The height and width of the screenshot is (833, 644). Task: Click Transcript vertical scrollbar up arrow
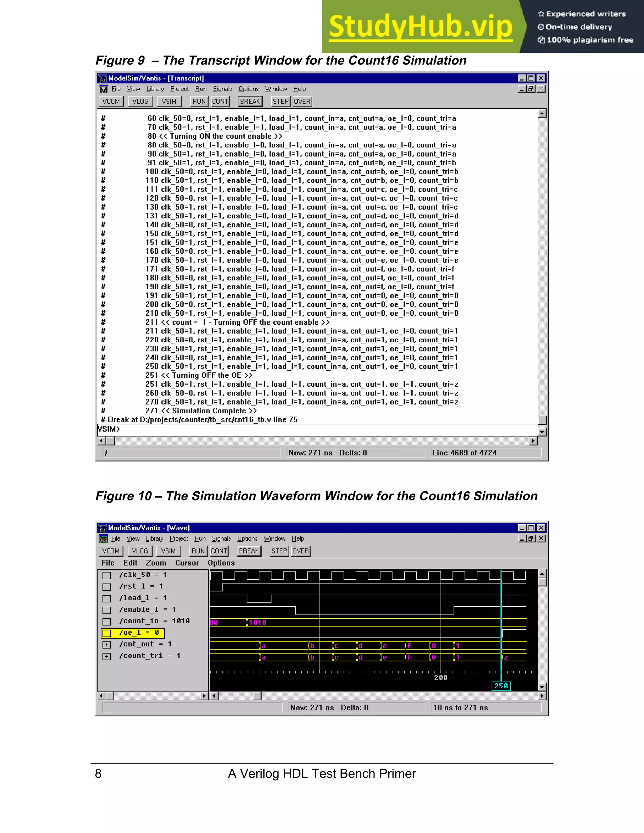(x=542, y=114)
